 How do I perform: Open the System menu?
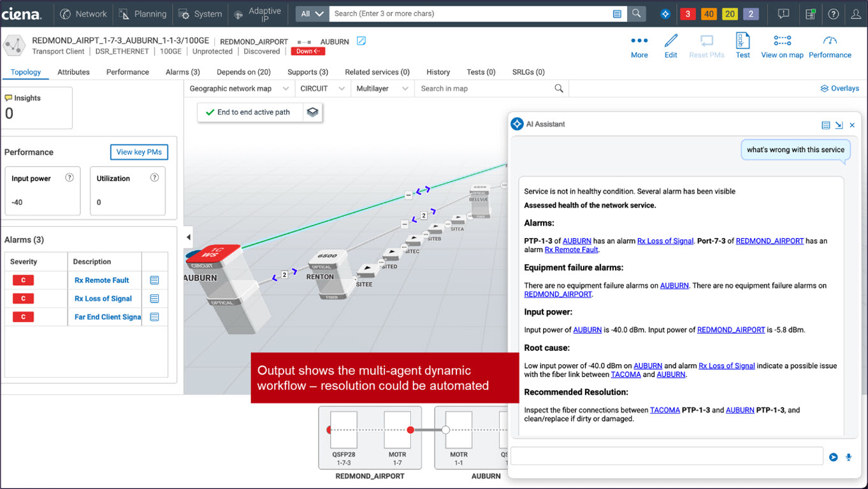(200, 13)
